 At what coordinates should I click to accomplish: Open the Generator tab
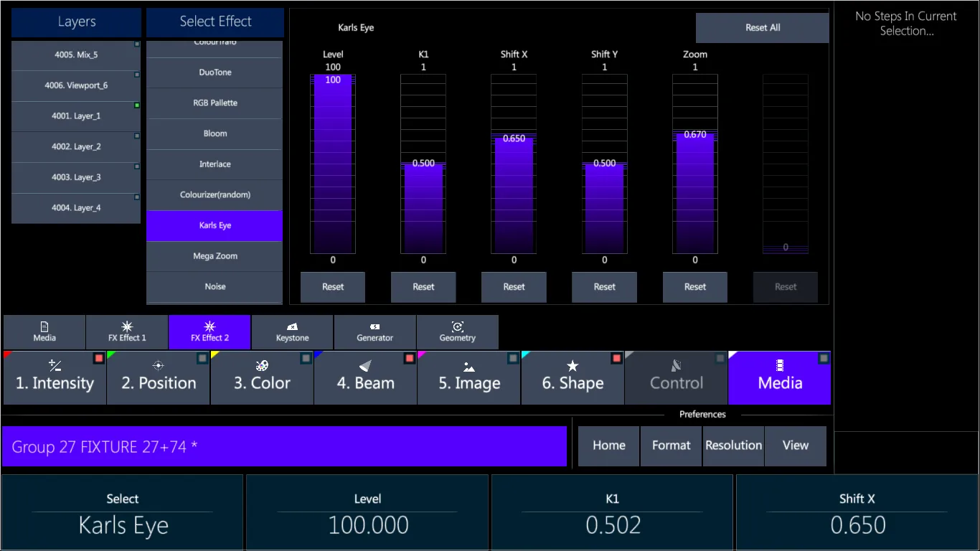click(x=374, y=332)
